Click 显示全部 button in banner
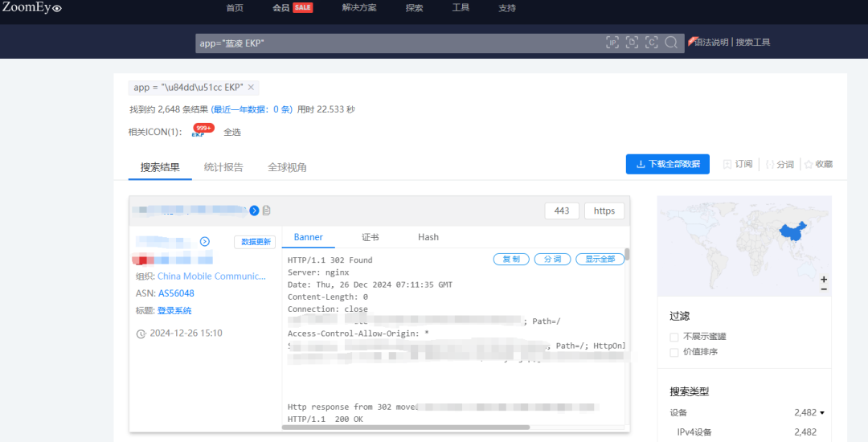The width and height of the screenshot is (868, 442). [600, 259]
